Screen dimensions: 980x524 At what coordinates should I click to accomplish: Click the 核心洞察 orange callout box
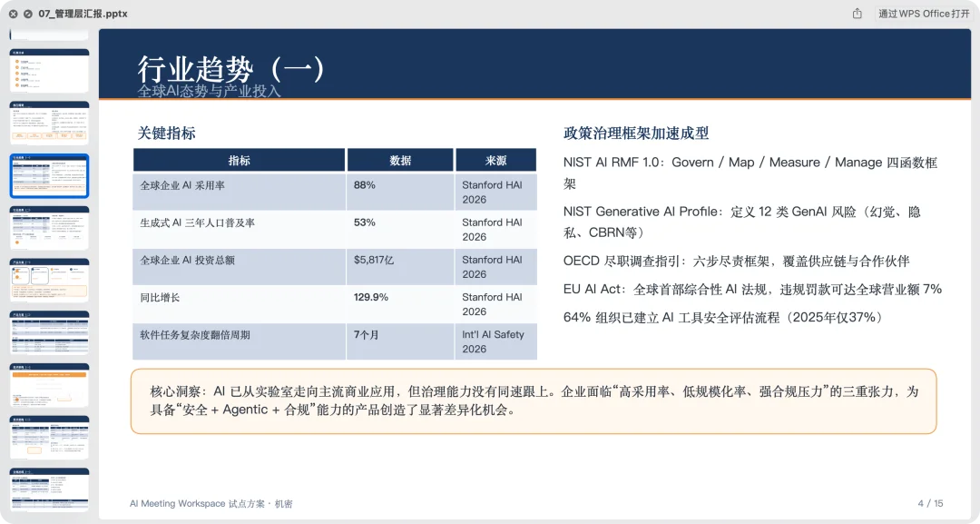pos(534,400)
